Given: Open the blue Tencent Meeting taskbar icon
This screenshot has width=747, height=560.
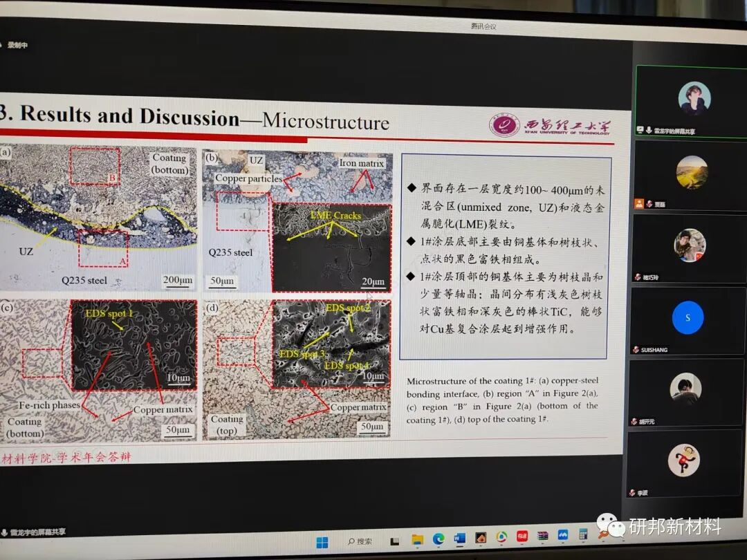Looking at the screenshot, I should (x=563, y=535).
